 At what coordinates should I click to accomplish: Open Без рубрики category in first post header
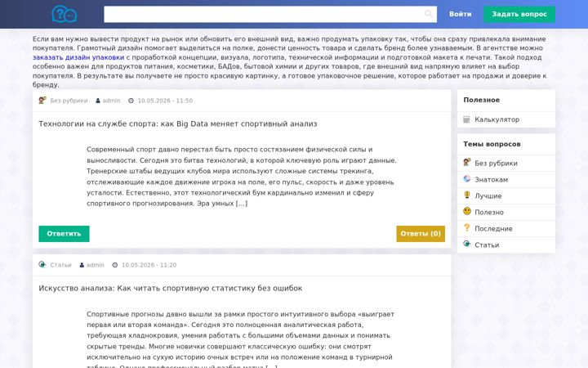click(x=69, y=101)
